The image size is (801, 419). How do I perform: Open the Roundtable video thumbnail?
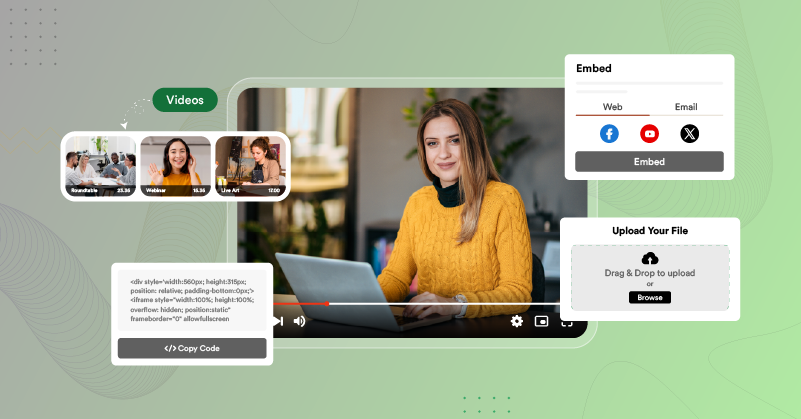coord(100,166)
